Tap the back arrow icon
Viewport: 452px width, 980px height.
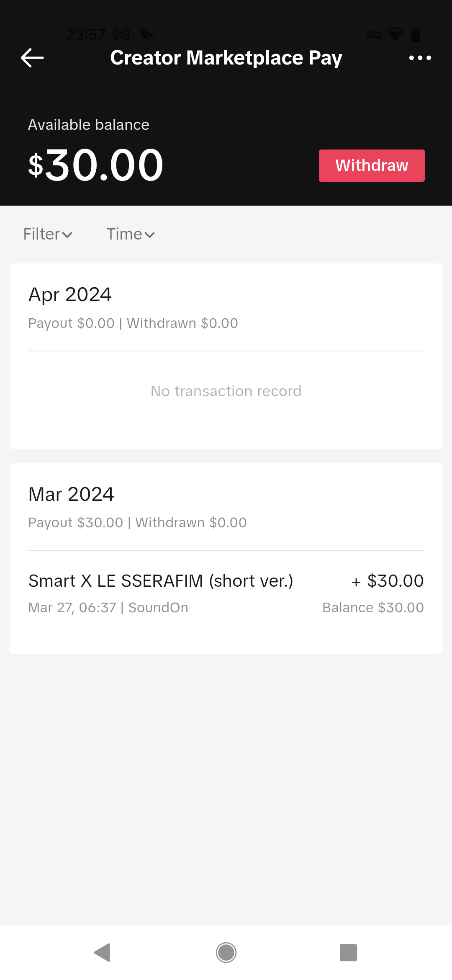(x=32, y=58)
